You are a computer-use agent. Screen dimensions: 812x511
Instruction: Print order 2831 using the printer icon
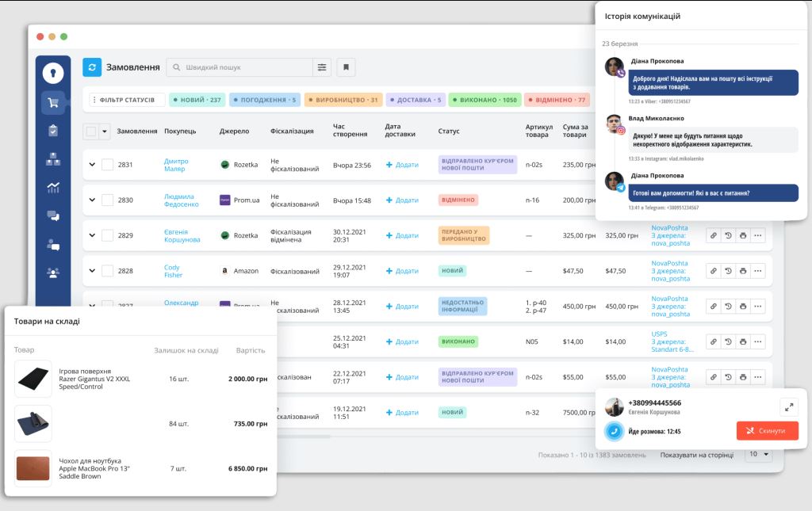742,164
